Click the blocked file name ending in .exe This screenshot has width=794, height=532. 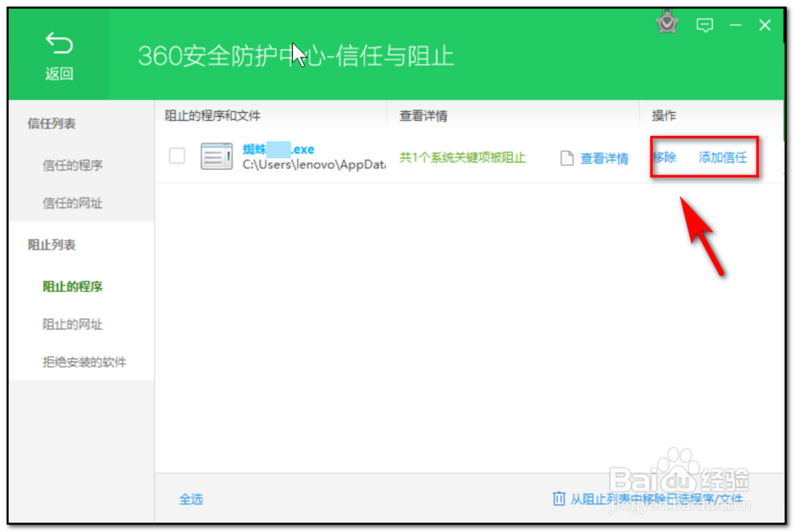pyautogui.click(x=279, y=149)
